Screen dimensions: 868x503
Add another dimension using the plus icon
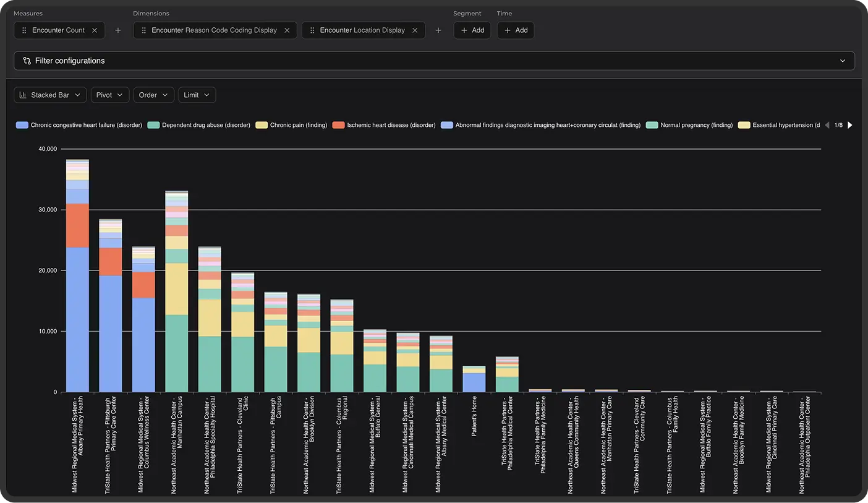coord(438,30)
